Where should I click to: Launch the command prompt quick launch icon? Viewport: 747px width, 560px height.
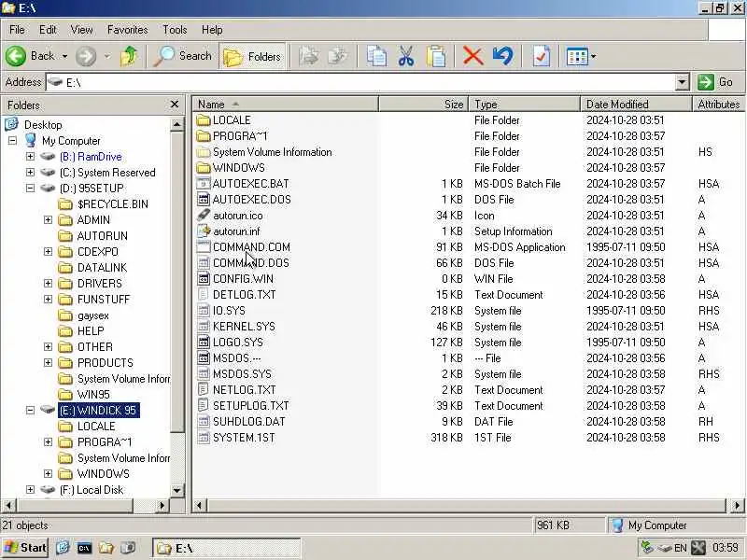coord(84,548)
